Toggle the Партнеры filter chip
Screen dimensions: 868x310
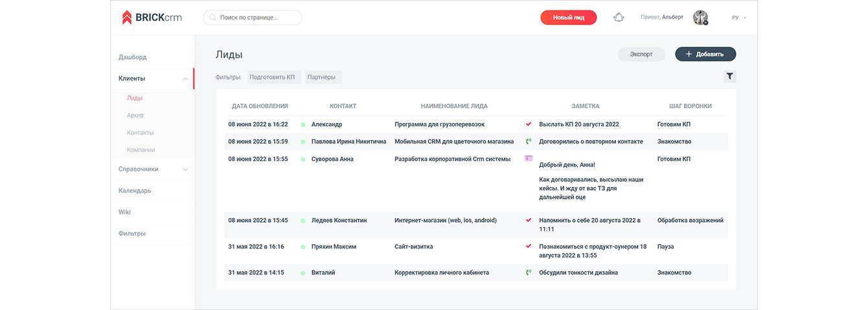point(322,77)
